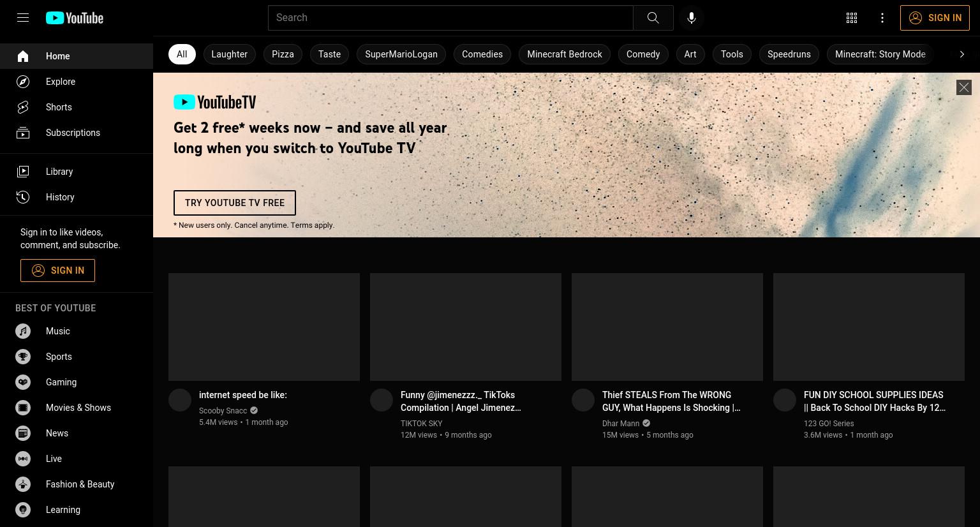The width and height of the screenshot is (980, 527).
Task: Click the Fashion & Beauty icon
Action: pyautogui.click(x=23, y=484)
